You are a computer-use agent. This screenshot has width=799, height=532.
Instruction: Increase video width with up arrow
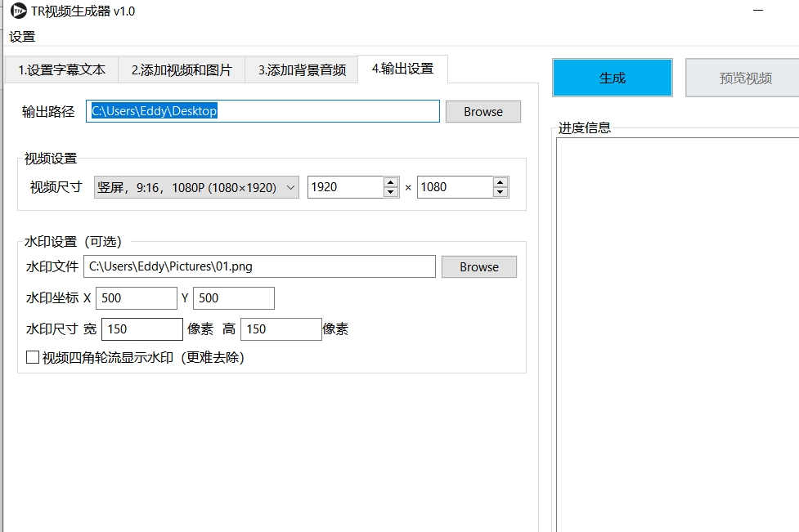pos(391,182)
